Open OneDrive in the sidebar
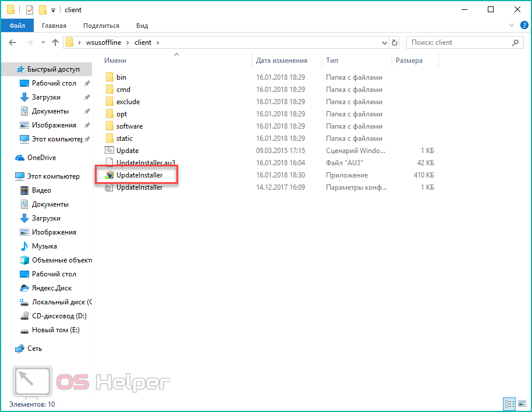The width and height of the screenshot is (532, 412). pos(41,157)
